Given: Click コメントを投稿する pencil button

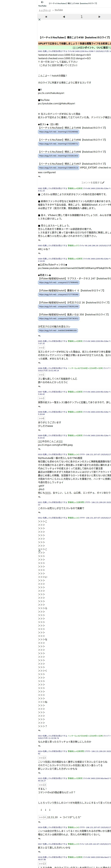Looking at the screenshot, I should [93, 183].
